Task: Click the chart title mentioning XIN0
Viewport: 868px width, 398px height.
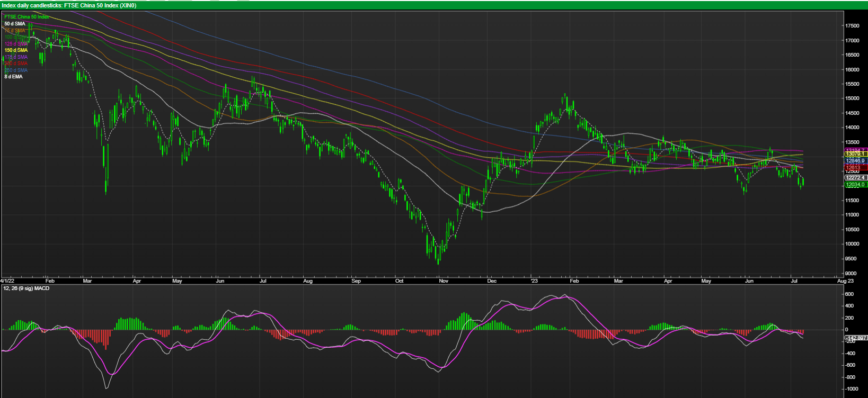Action: tap(69, 6)
